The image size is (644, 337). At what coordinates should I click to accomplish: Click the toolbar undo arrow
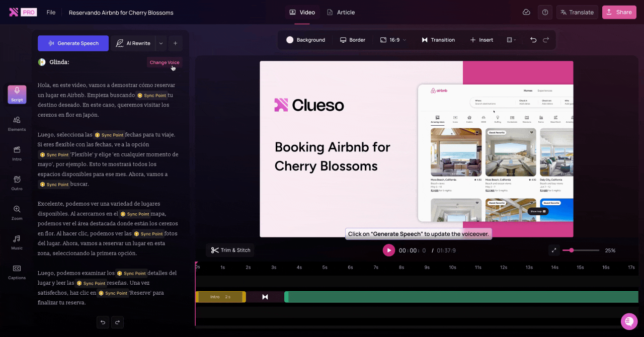[x=533, y=40]
